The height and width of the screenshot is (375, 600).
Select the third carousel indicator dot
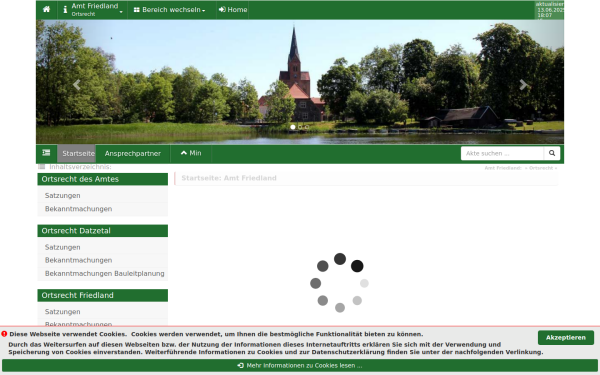pyautogui.click(x=307, y=127)
